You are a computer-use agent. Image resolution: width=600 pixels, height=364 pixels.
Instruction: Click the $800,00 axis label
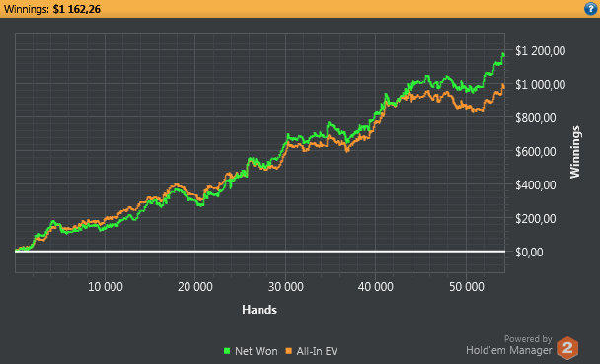(x=535, y=117)
